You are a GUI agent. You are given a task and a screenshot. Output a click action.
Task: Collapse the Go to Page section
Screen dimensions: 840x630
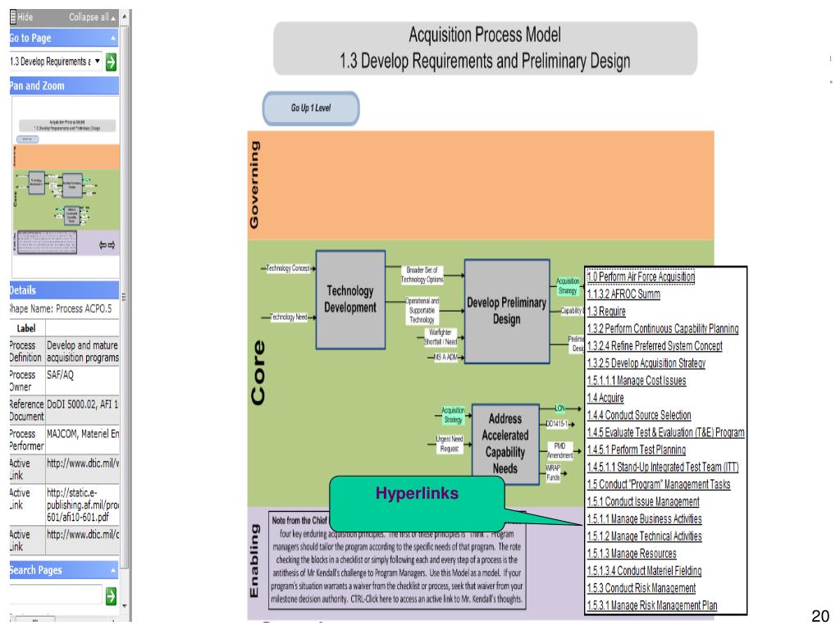[113, 38]
